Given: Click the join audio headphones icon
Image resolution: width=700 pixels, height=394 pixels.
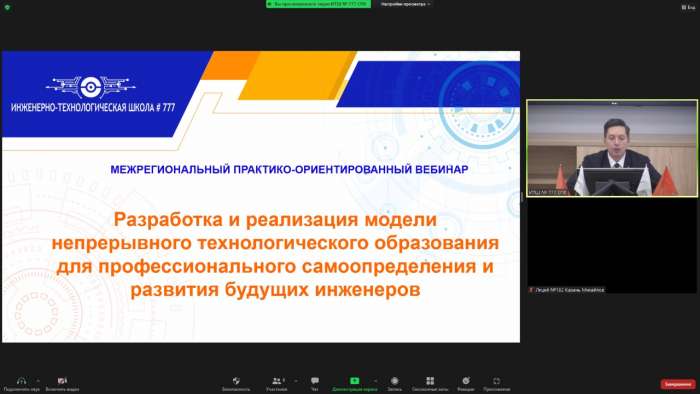Looking at the screenshot, I should [21, 381].
